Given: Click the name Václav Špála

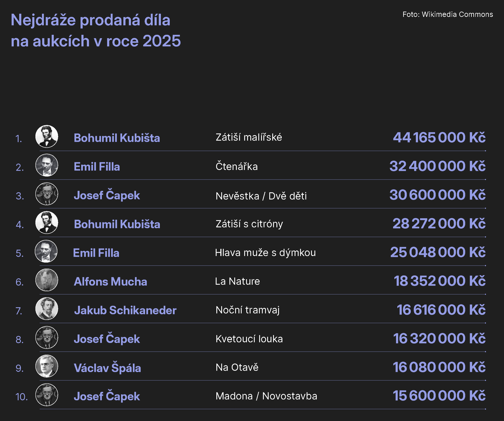Looking at the screenshot, I should click(107, 368).
